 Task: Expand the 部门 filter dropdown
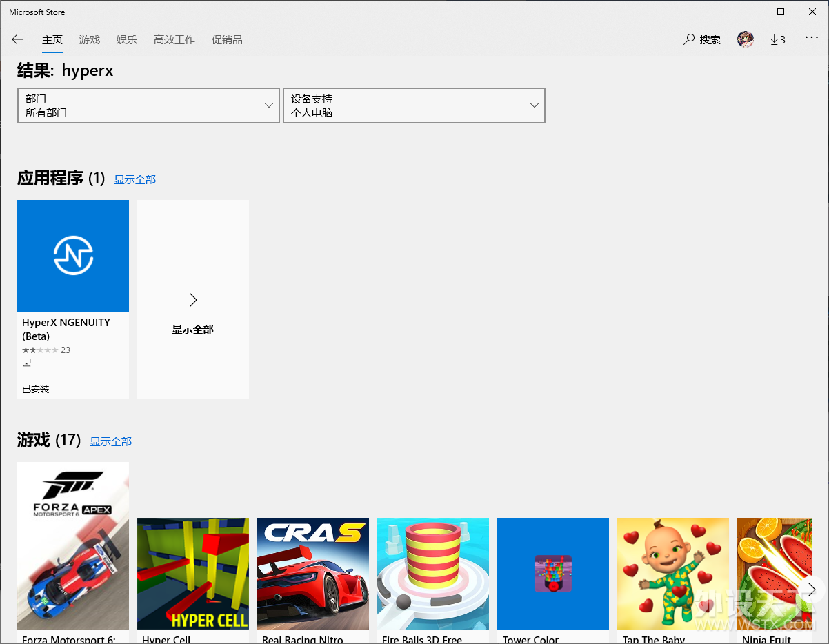point(148,105)
